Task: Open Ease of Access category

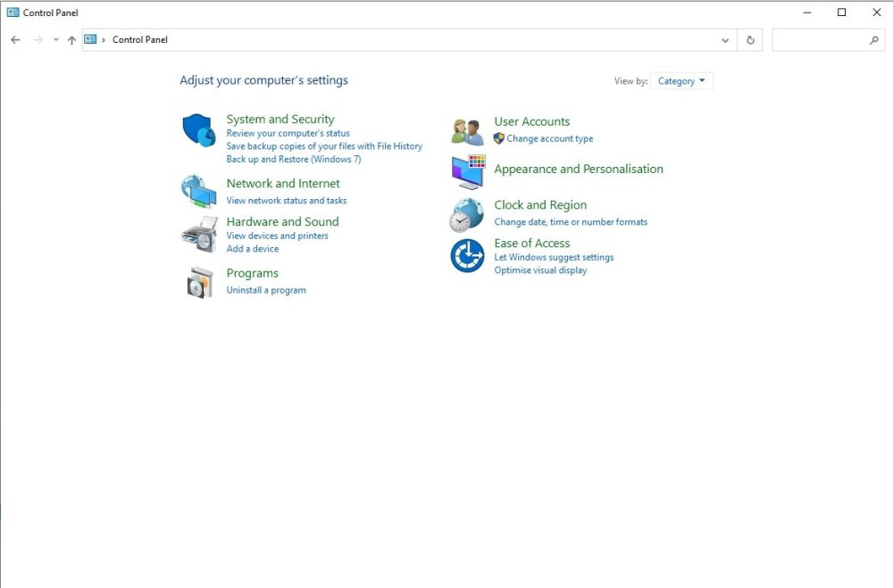Action: pyautogui.click(x=532, y=243)
